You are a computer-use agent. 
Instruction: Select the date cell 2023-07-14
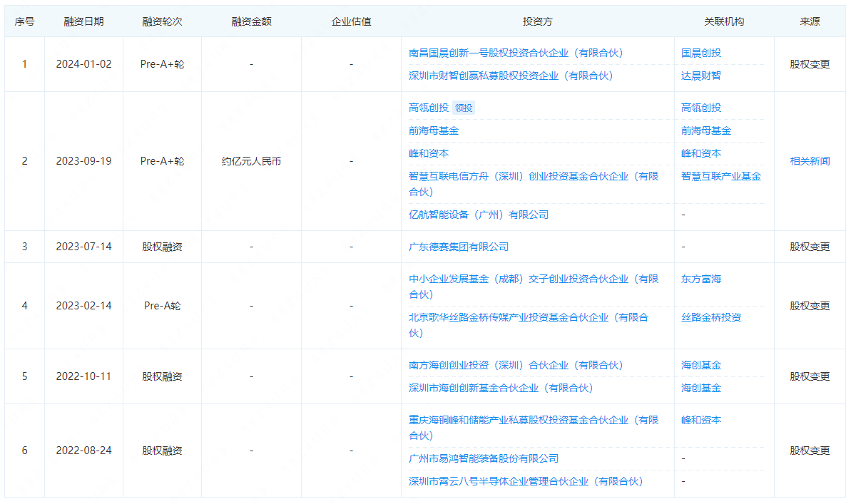click(x=83, y=247)
